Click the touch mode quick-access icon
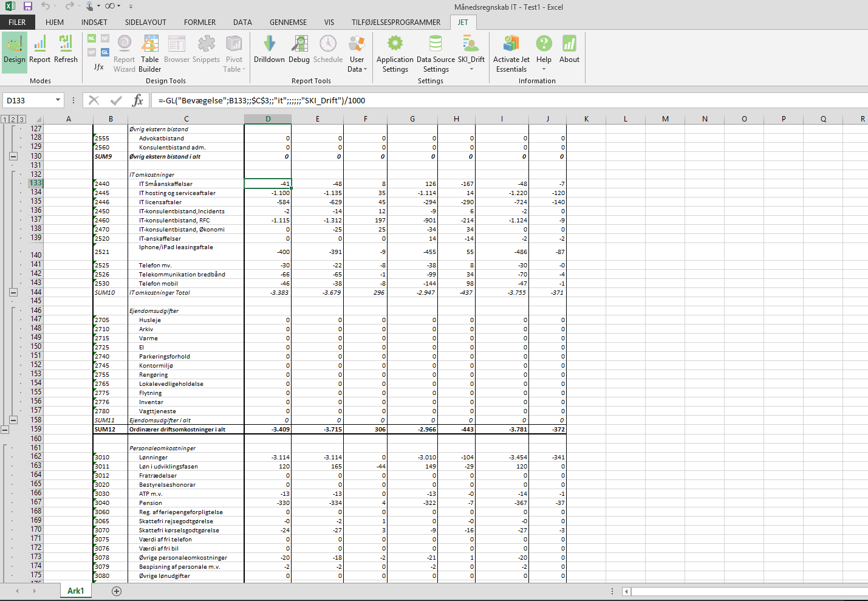 (x=90, y=6)
